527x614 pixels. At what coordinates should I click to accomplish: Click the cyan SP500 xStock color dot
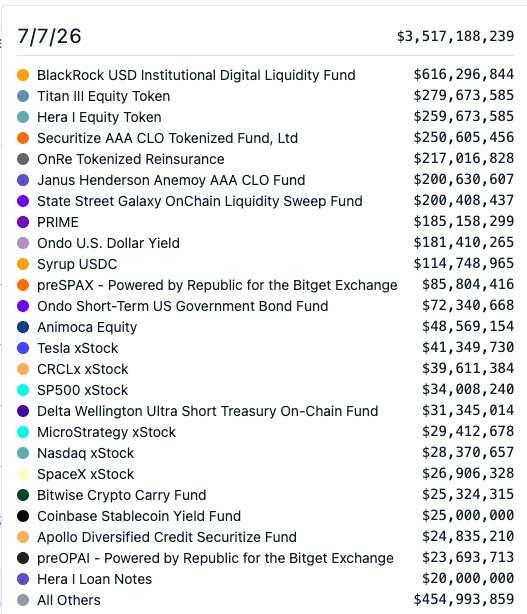[x=23, y=390]
